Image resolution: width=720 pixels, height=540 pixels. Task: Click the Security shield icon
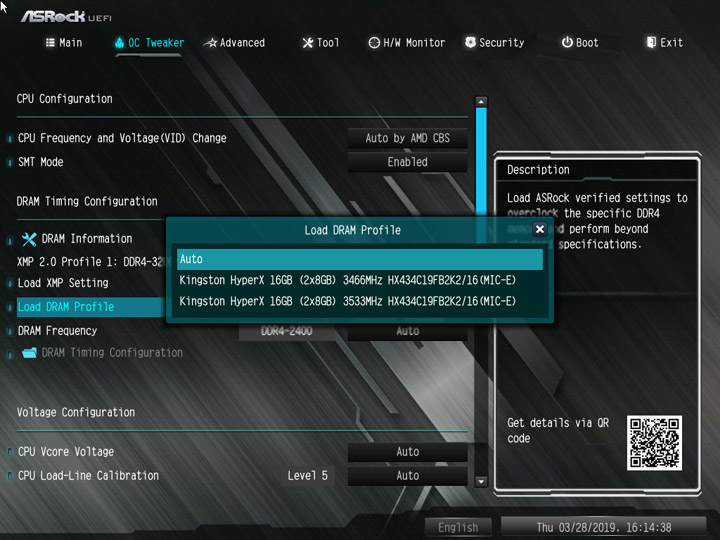470,42
